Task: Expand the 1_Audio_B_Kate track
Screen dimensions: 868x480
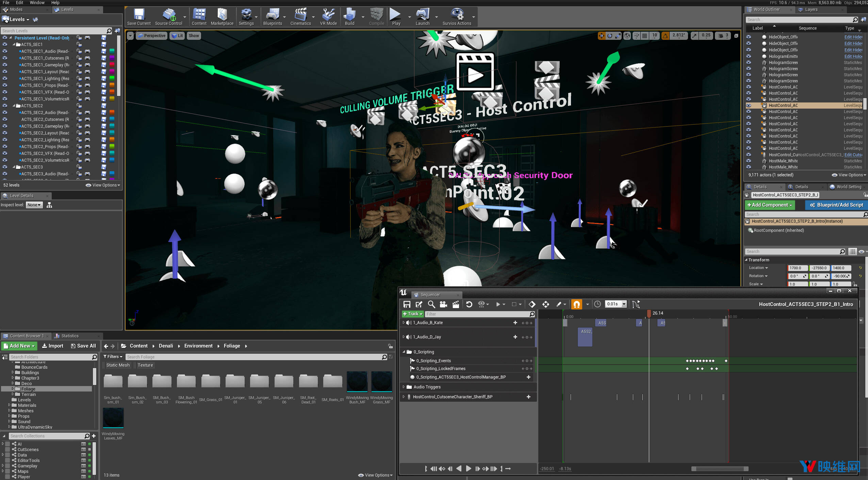Action: pos(404,323)
